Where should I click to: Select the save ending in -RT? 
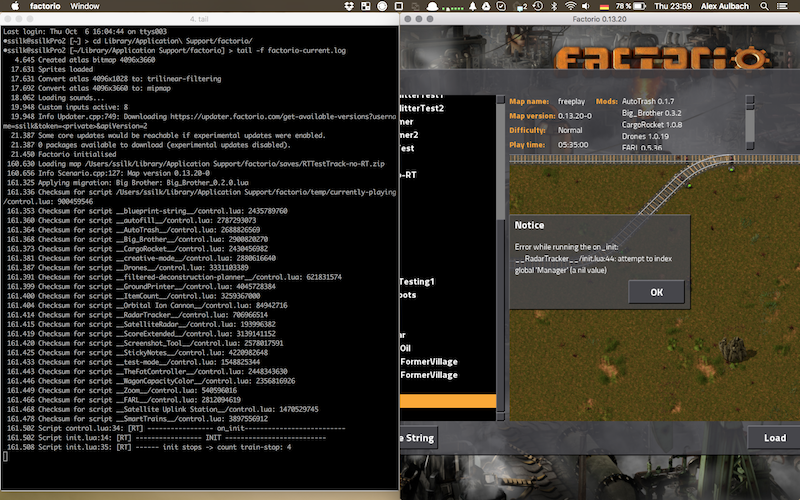409,174
